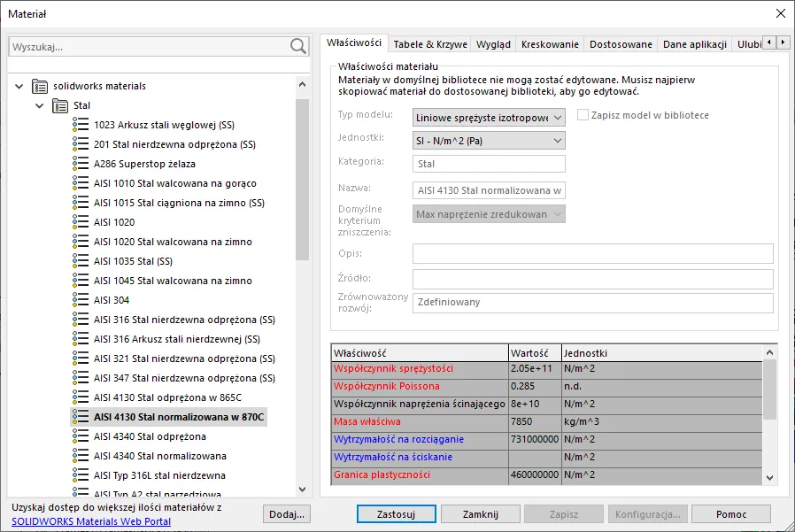
Task: Open the Tabele & Krzywe tab
Action: point(430,44)
